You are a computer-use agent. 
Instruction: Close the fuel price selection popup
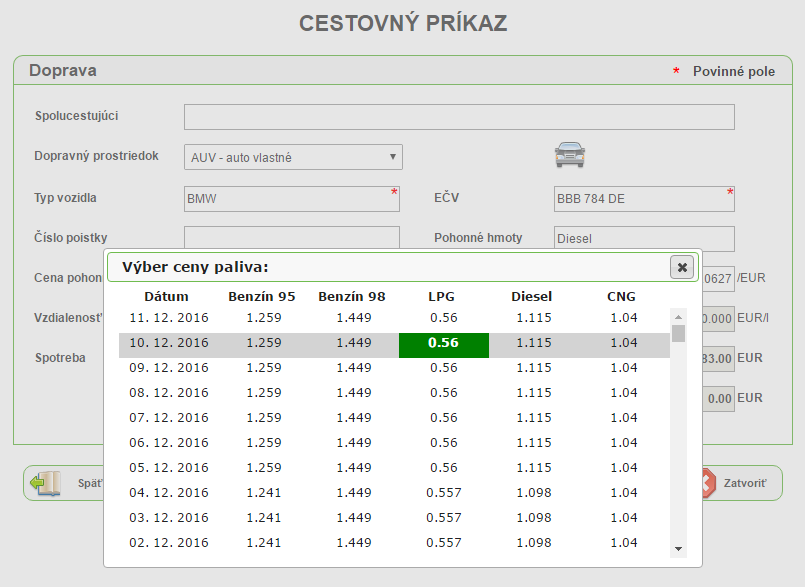(681, 267)
